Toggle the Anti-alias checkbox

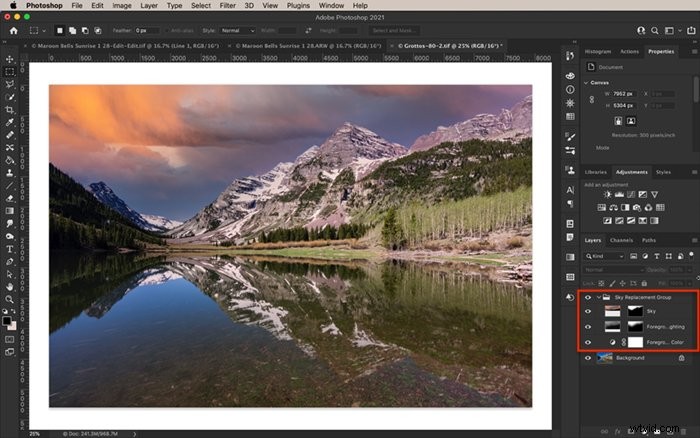click(x=167, y=30)
